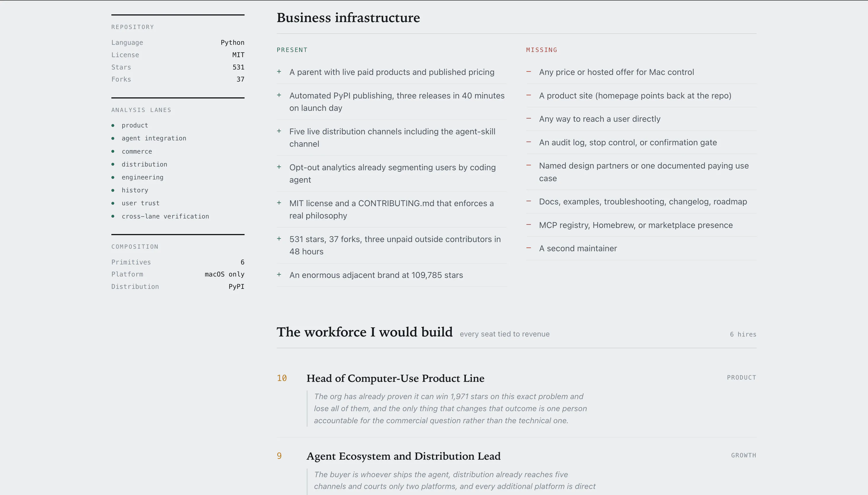Click the GROWTH tag on second hire

point(743,455)
